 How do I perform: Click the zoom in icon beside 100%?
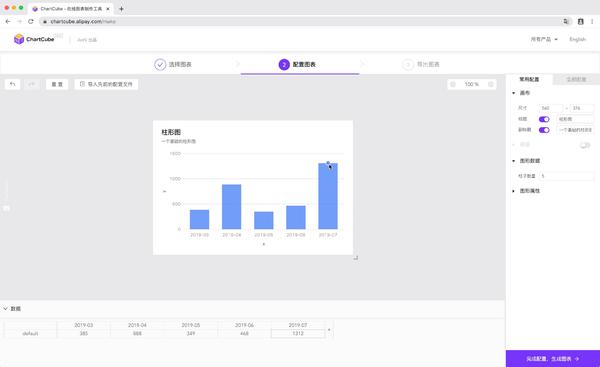pyautogui.click(x=491, y=84)
